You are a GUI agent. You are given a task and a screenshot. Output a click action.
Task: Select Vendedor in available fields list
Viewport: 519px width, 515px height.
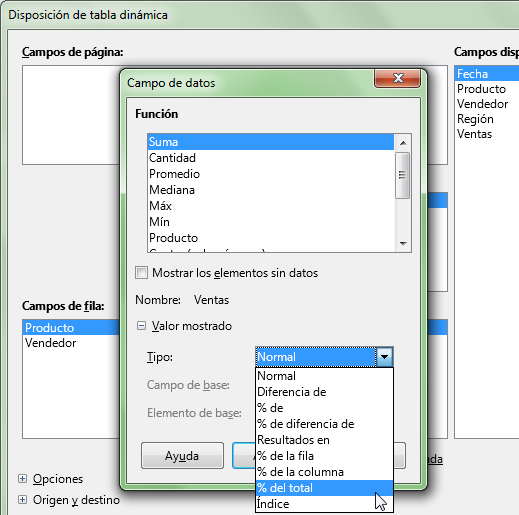tap(487, 104)
